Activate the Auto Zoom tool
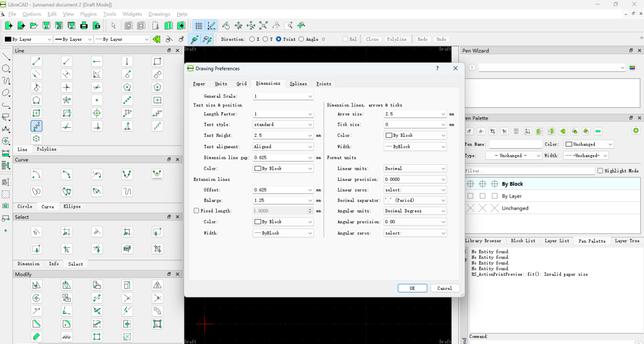The height and width of the screenshot is (344, 644). click(x=264, y=25)
